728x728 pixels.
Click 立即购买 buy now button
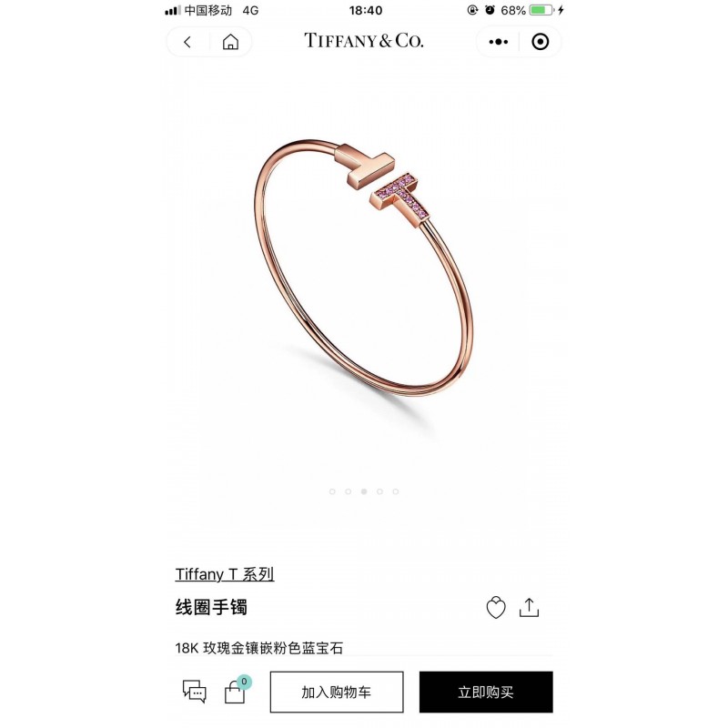pos(486,692)
